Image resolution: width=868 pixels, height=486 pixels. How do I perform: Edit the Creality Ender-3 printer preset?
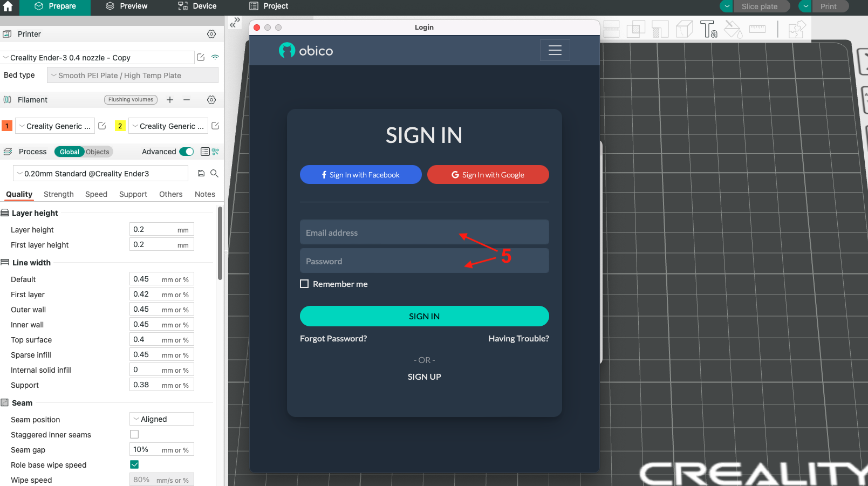201,57
